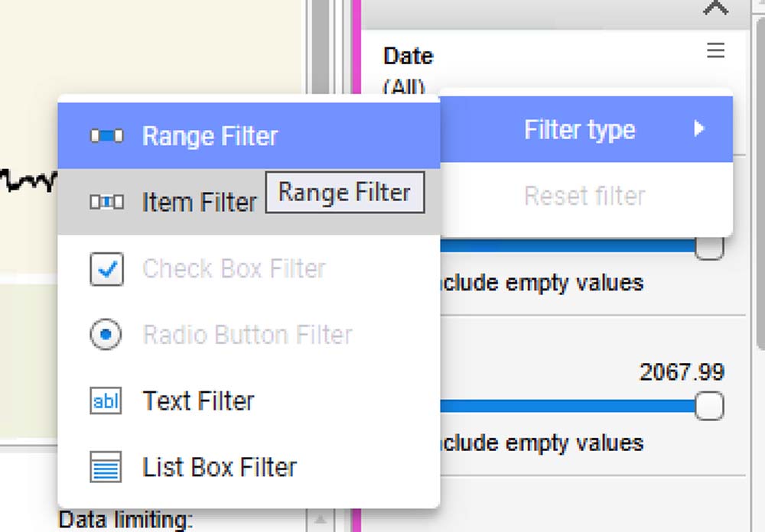Switch to the Item Filter option
Screen dimensions: 765x532
199,203
